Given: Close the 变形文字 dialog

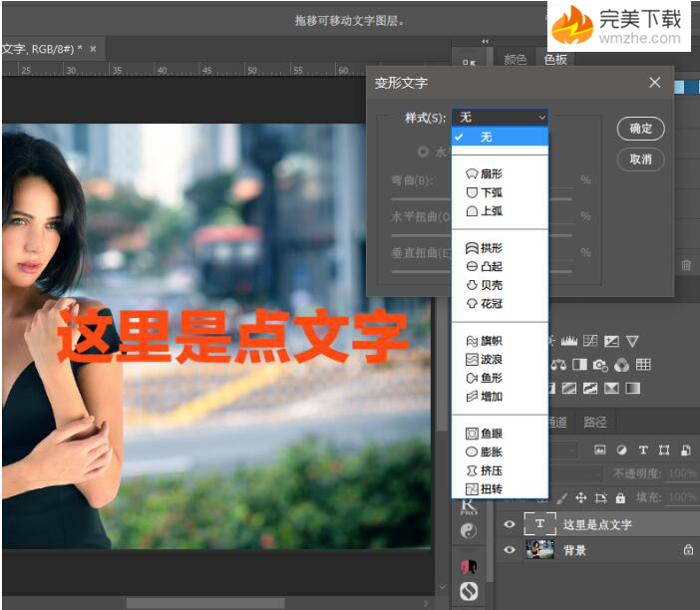Looking at the screenshot, I should 655,83.
